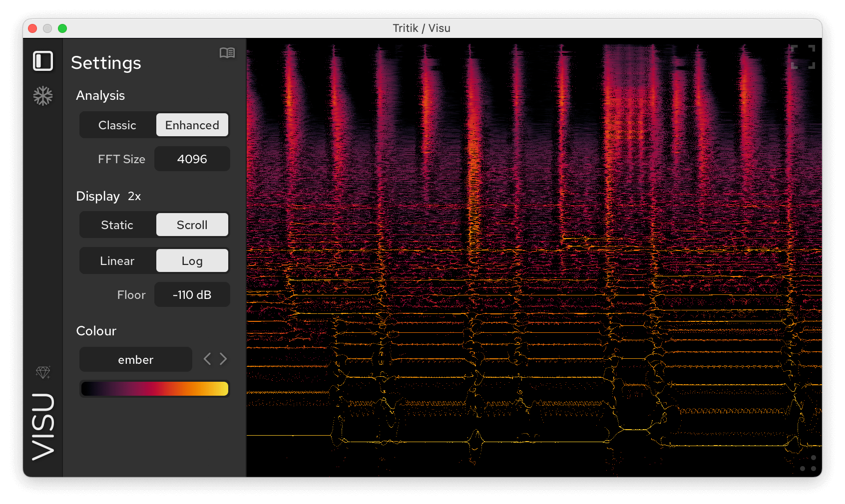Select Classic analysis mode

[117, 125]
